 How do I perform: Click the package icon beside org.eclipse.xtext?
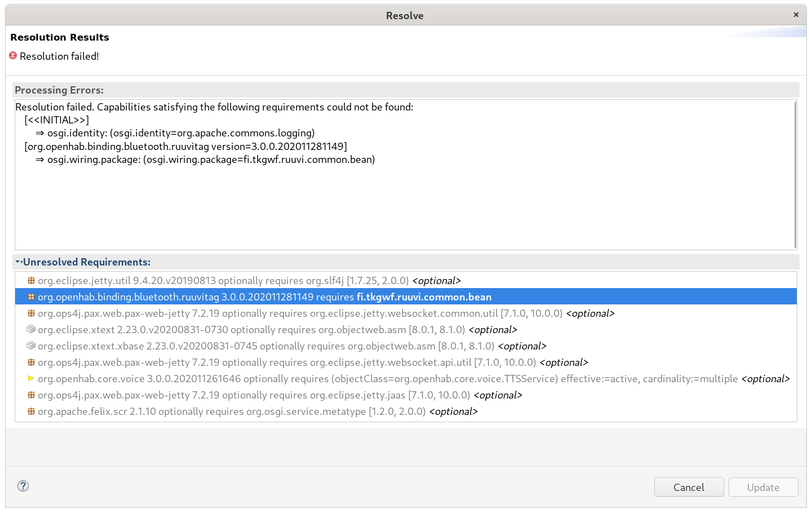pos(31,329)
